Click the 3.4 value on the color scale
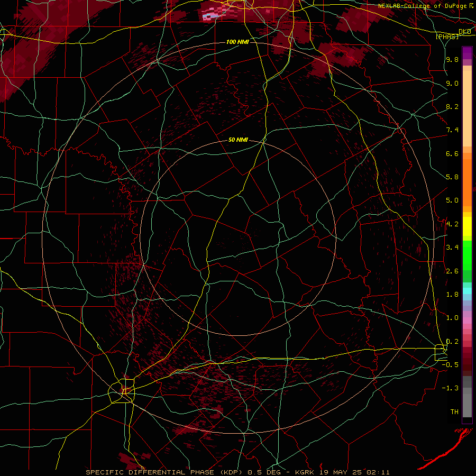476x476 pixels. [x=452, y=248]
